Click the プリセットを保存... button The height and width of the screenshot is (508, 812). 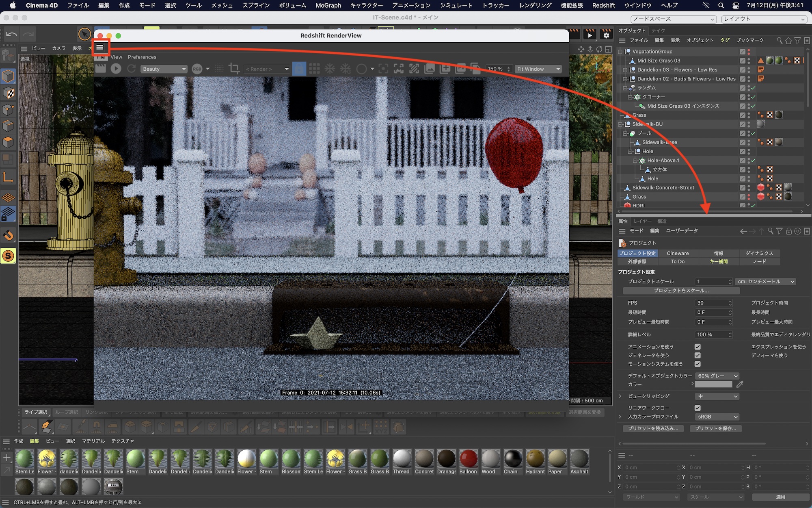point(715,428)
